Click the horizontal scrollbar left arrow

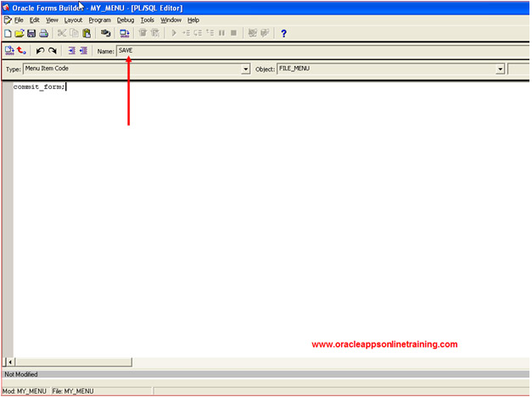pyautogui.click(x=10, y=362)
